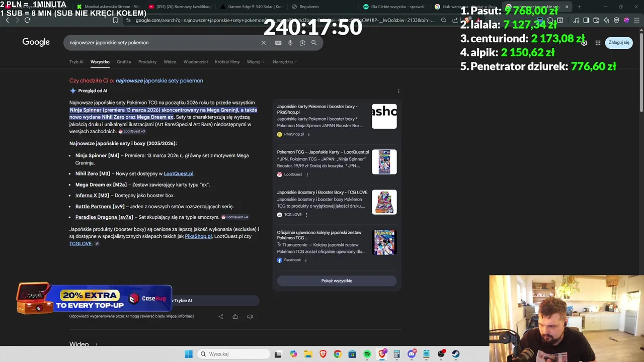The image size is (644, 362).
Task: Open options for PikaShop.pl source
Action: [308, 134]
